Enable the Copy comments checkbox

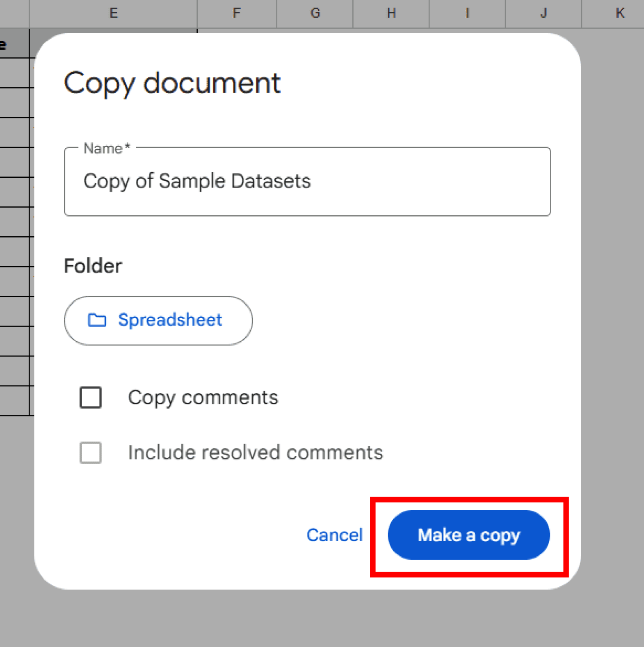point(91,398)
